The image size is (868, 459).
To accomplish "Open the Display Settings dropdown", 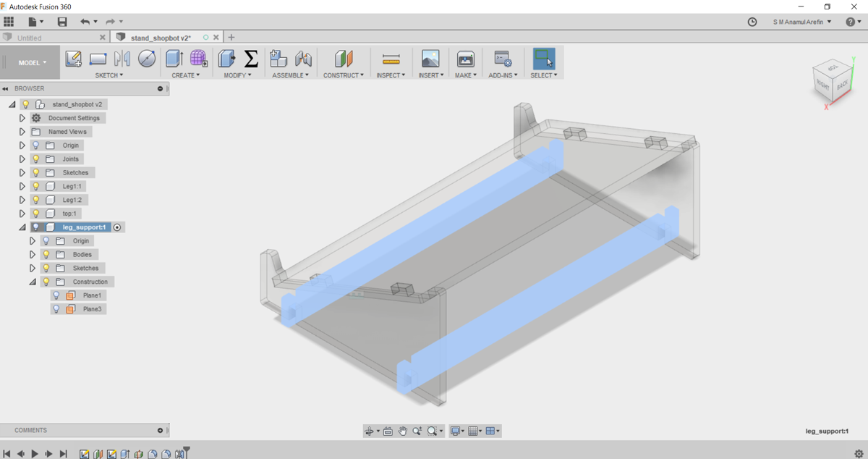I will [x=458, y=431].
